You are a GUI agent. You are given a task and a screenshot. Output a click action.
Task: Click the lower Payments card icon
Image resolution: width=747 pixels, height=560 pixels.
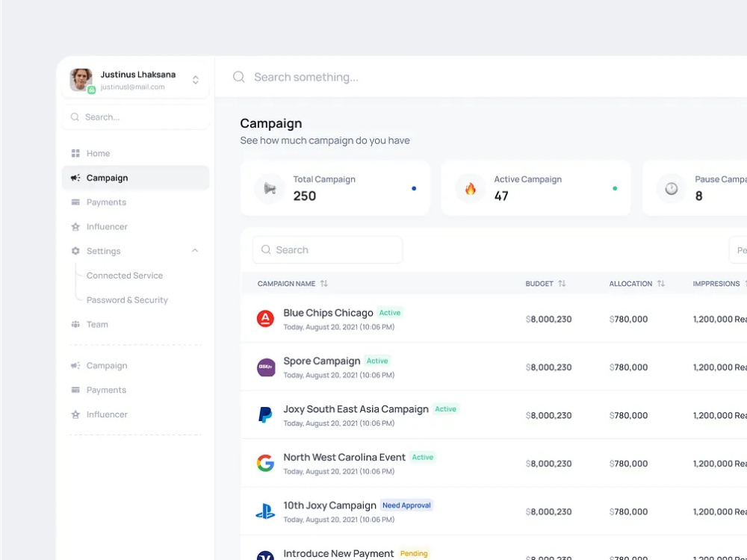75,390
